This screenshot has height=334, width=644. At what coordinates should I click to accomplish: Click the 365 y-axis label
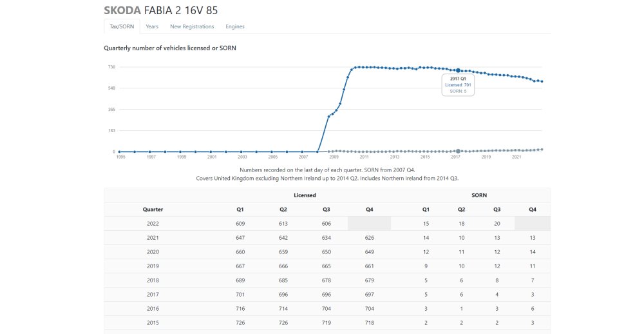click(111, 110)
